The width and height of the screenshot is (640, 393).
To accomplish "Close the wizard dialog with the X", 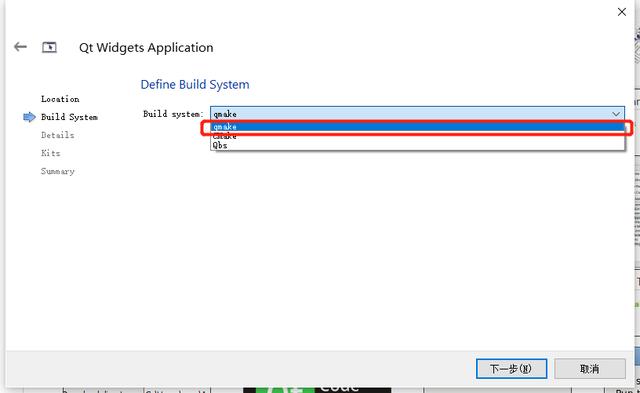I will (622, 12).
